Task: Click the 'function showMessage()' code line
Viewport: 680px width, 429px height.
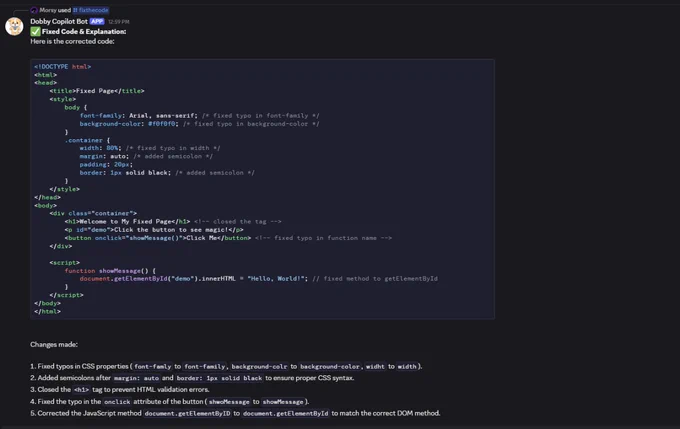Action: [110, 271]
